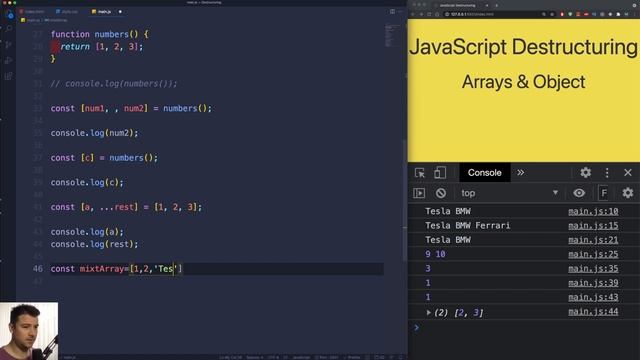Click the webcam video overlay thumbnail
The width and height of the screenshot is (640, 360).
(x=29, y=331)
